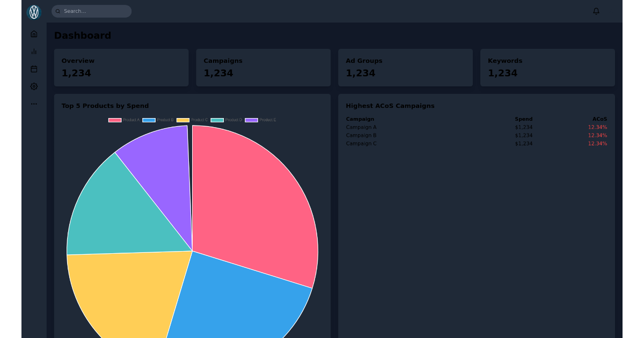Image resolution: width=644 pixels, height=338 pixels.
Task: Click the notification bell icon
Action: pos(596,11)
